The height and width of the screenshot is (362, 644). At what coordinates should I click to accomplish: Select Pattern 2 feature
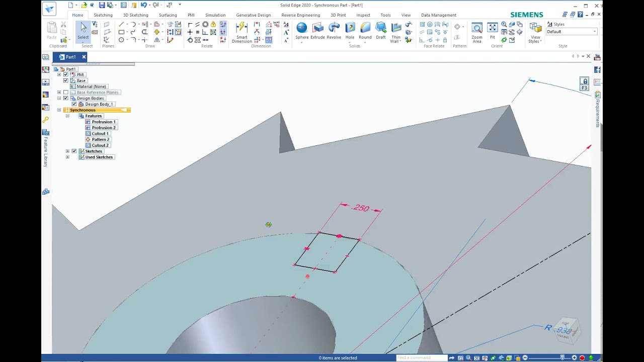click(x=100, y=139)
